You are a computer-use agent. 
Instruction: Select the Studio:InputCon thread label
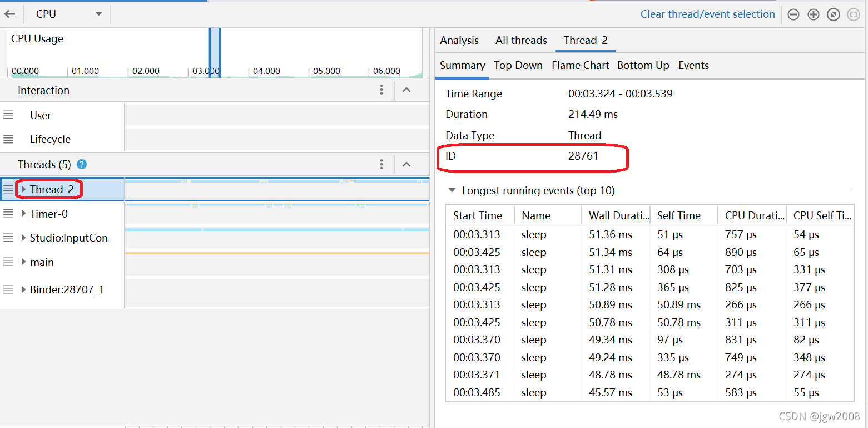[x=69, y=238]
